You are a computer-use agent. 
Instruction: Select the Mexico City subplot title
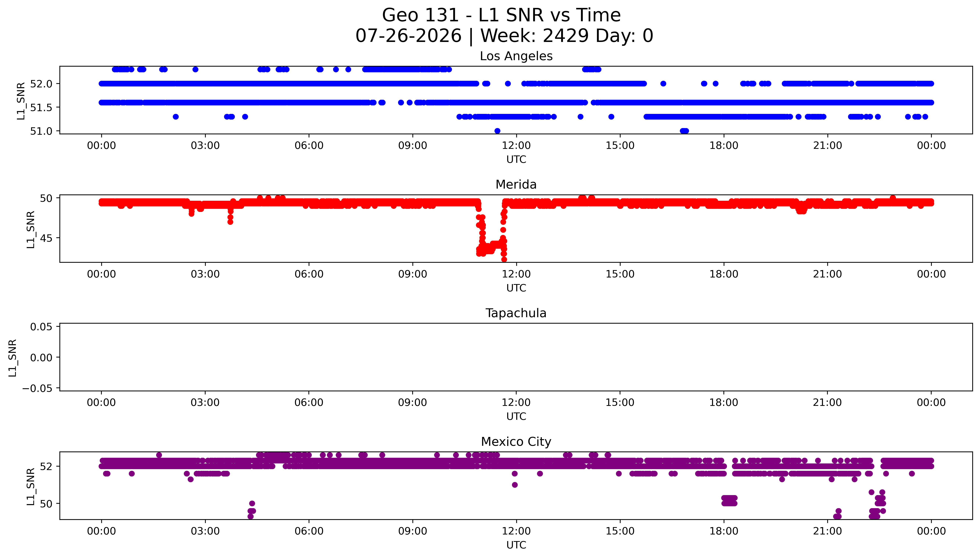click(516, 442)
